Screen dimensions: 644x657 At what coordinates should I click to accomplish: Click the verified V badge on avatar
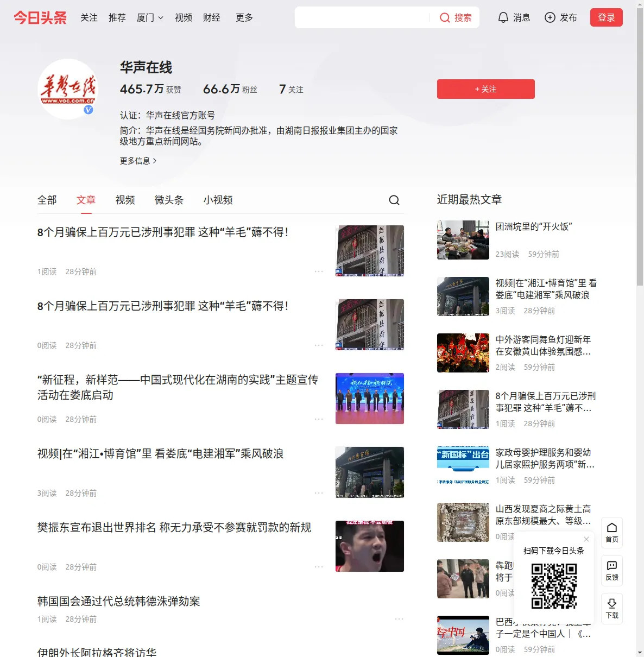click(x=89, y=110)
